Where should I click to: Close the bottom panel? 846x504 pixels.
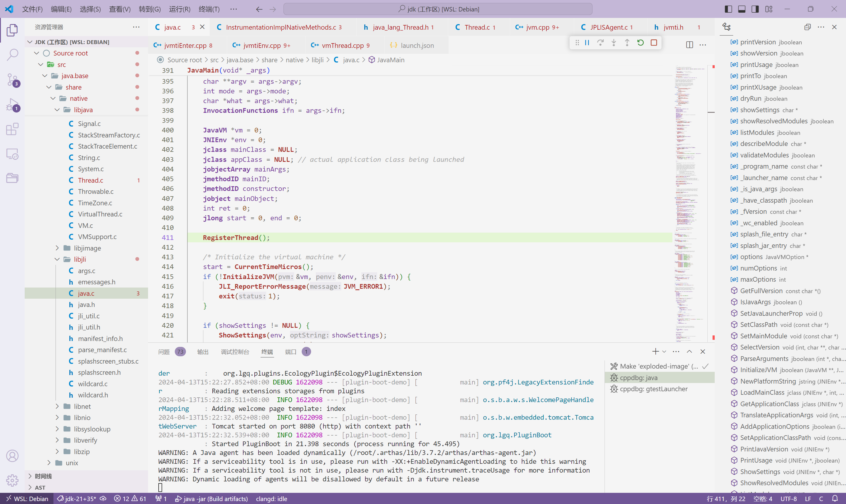pyautogui.click(x=703, y=352)
